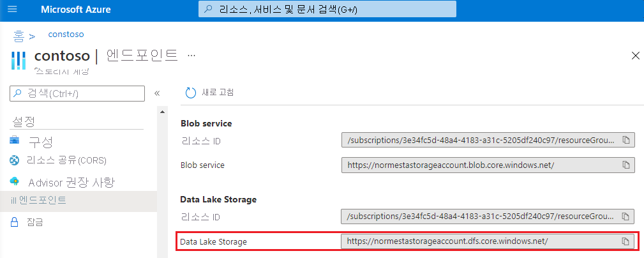This screenshot has width=644, height=258.
Task: Copy the Blob service resource ID
Action: point(625,140)
